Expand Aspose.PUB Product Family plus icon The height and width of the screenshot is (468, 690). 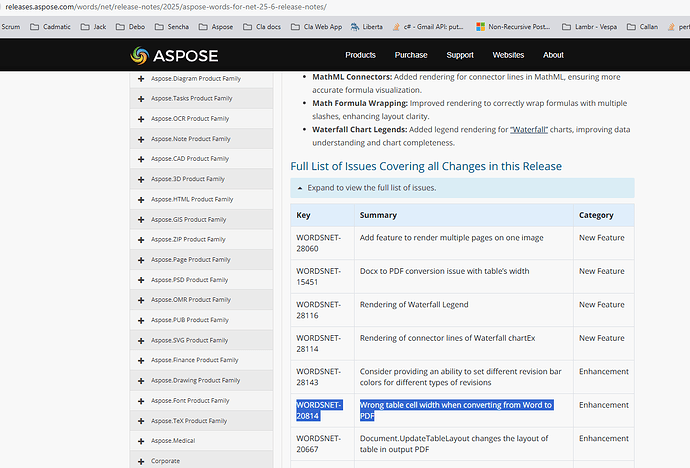point(141,320)
